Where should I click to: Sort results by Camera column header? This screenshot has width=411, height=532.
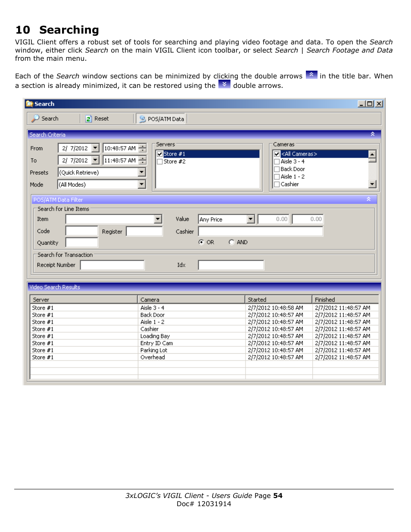tap(191, 299)
